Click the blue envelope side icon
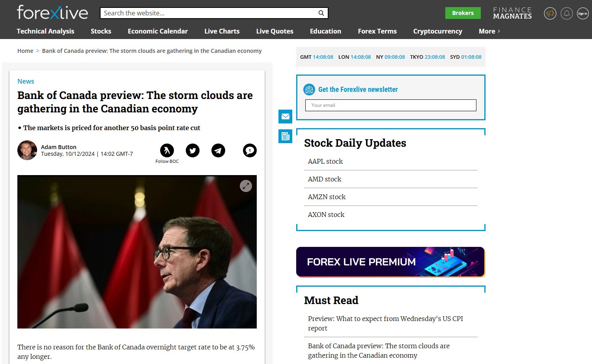 285,116
